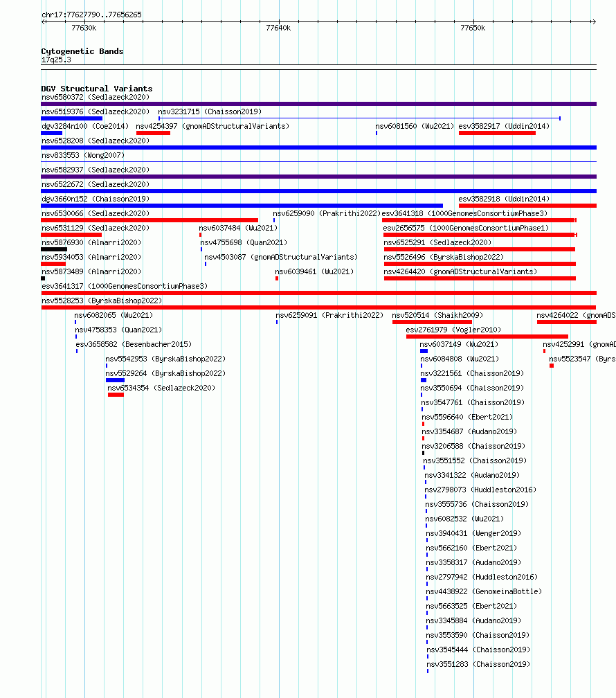
Task: Select nsv6582937 (Sedlazeck2020) label
Action: pos(96,170)
